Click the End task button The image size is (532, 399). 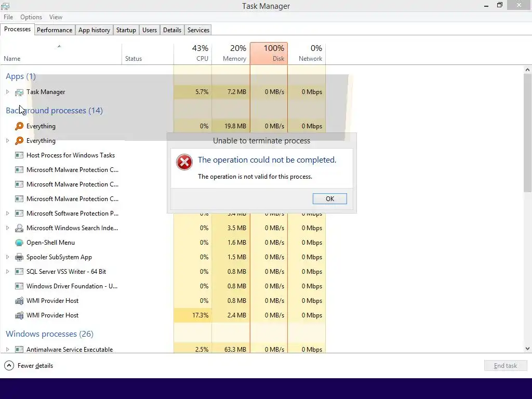point(506,366)
